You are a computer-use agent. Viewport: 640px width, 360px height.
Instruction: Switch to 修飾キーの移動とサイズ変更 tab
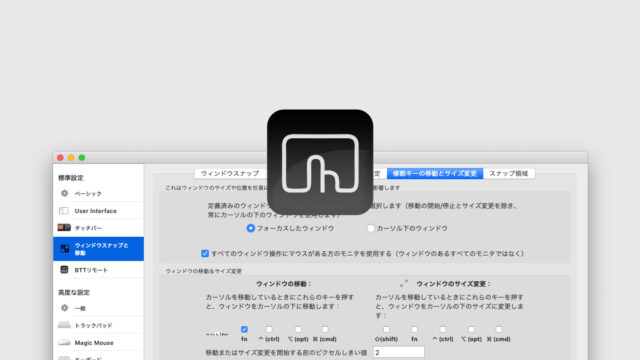point(435,173)
